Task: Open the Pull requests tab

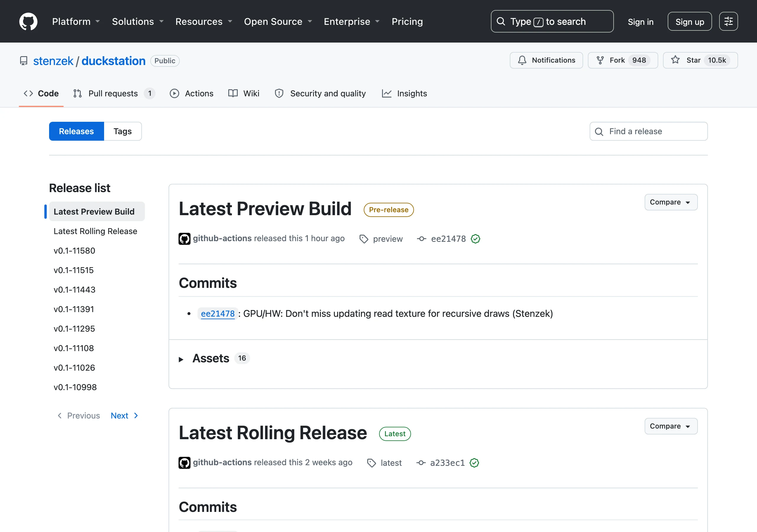Action: point(114,94)
